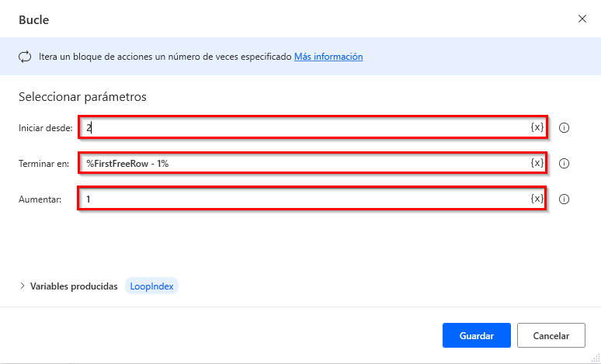Screen dimensions: 601x364
Task: Click the Guardar button
Action: pos(477,335)
